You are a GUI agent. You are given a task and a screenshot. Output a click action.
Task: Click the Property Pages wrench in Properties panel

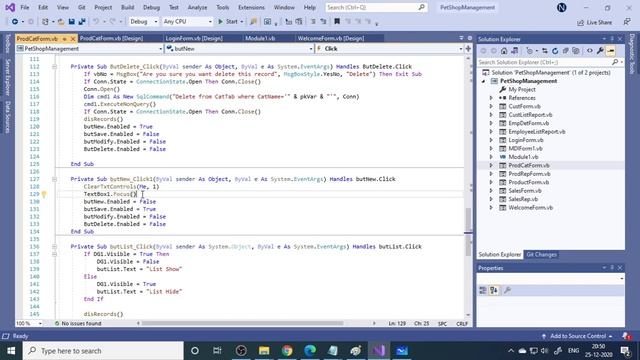point(507,290)
